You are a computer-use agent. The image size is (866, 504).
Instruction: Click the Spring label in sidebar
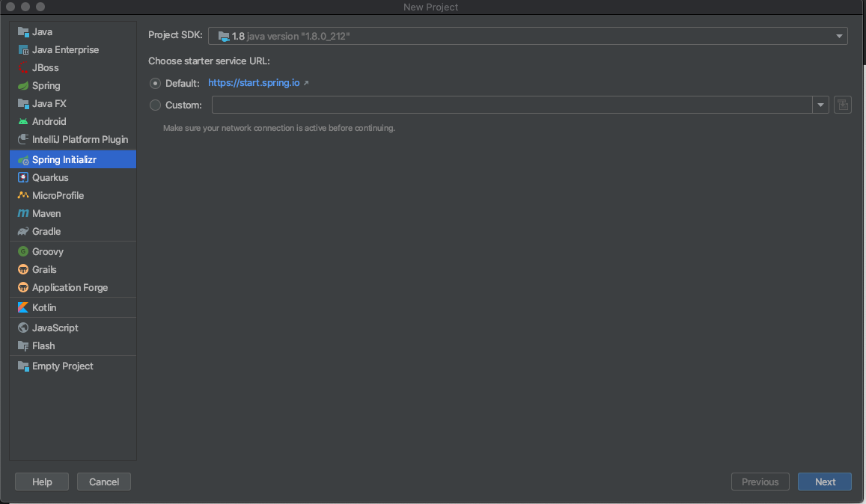coord(46,85)
